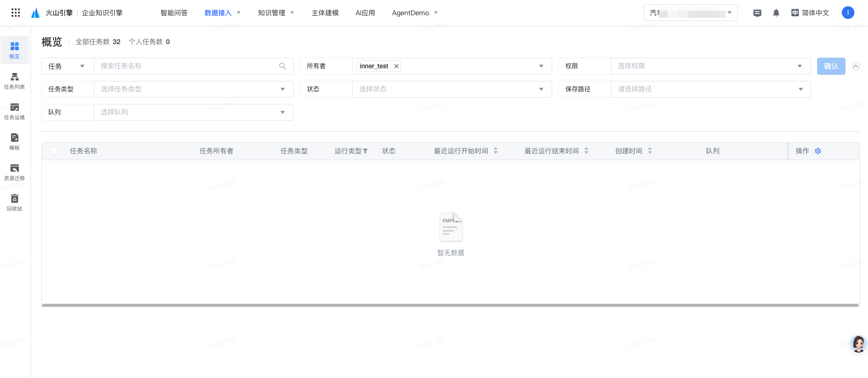This screenshot has height=378, width=868.
Task: Collapse the filter panel with chevron button
Action: click(x=856, y=66)
